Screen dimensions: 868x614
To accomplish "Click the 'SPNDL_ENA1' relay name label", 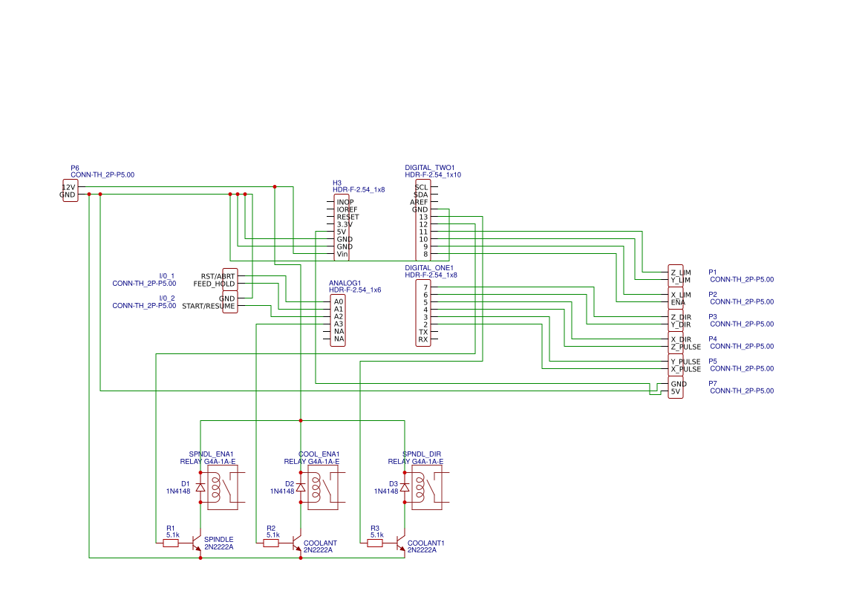I will (x=211, y=454).
